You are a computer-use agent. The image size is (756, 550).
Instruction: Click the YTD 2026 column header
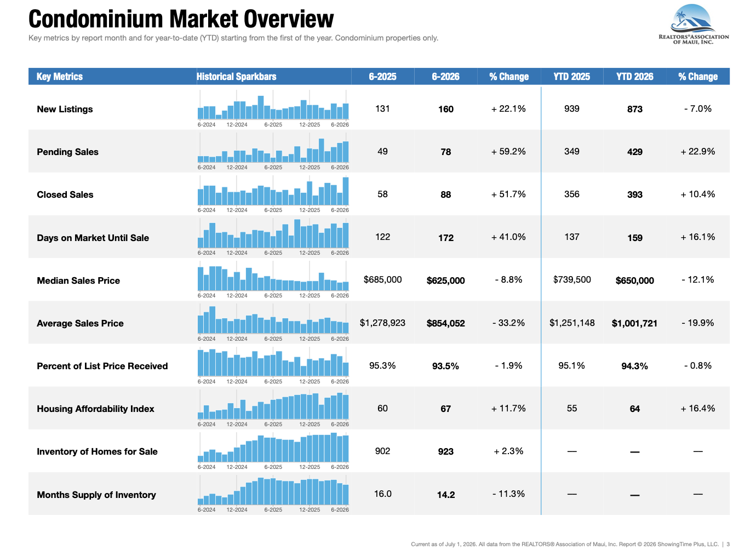coord(635,77)
